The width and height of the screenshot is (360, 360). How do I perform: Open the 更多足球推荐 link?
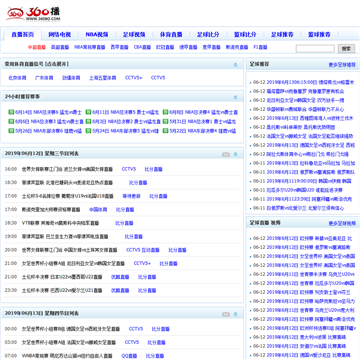(x=342, y=65)
